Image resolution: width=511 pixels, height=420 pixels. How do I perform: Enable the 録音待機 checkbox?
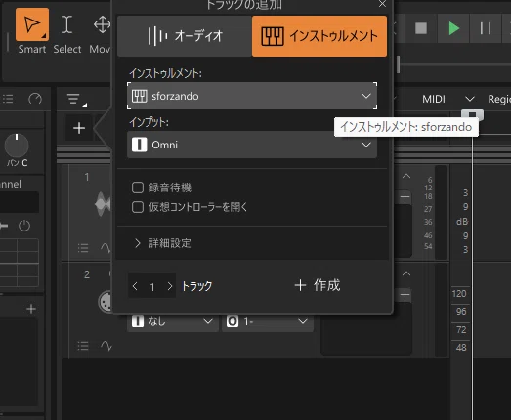click(138, 188)
